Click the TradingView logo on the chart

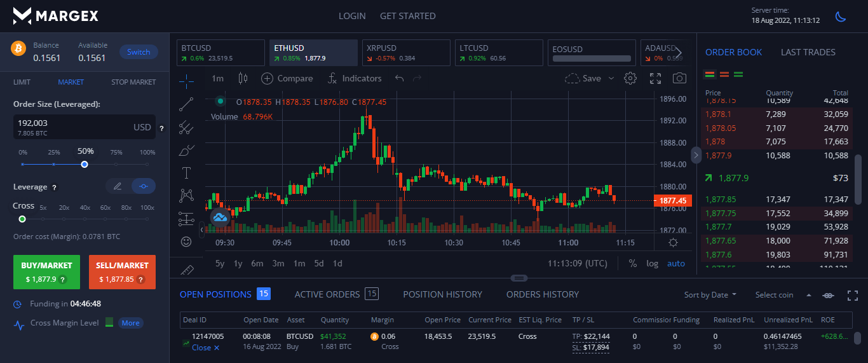click(x=220, y=217)
